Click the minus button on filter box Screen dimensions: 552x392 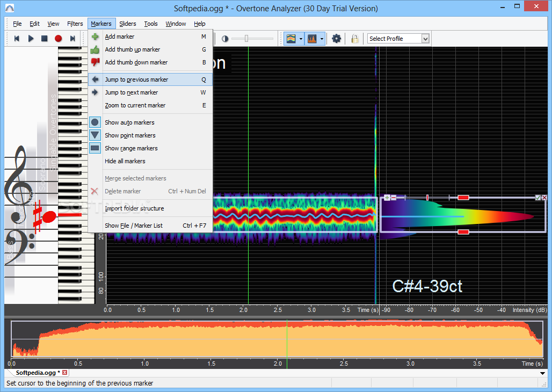point(393,198)
